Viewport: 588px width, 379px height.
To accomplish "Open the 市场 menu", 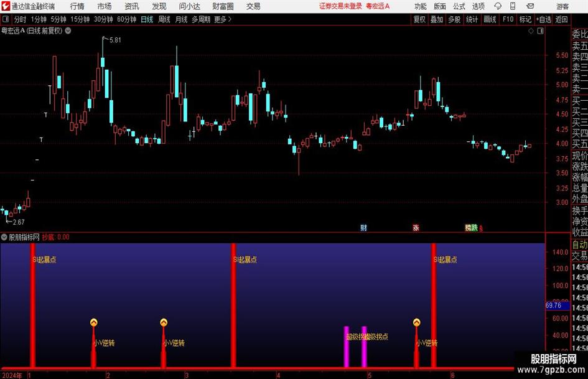I will tap(105, 6).
